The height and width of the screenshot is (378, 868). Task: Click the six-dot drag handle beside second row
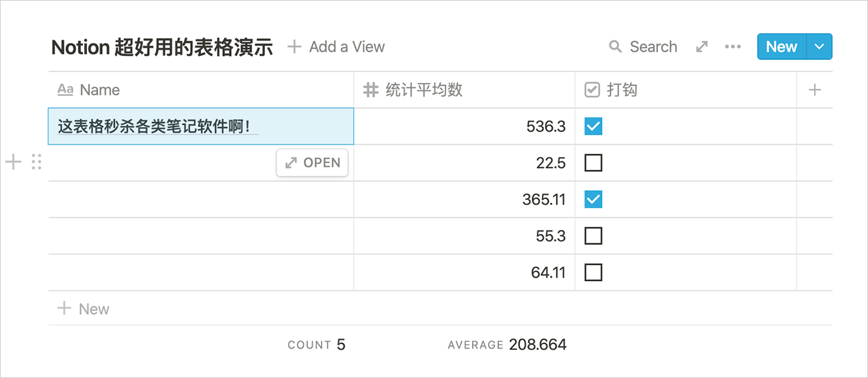tap(36, 162)
